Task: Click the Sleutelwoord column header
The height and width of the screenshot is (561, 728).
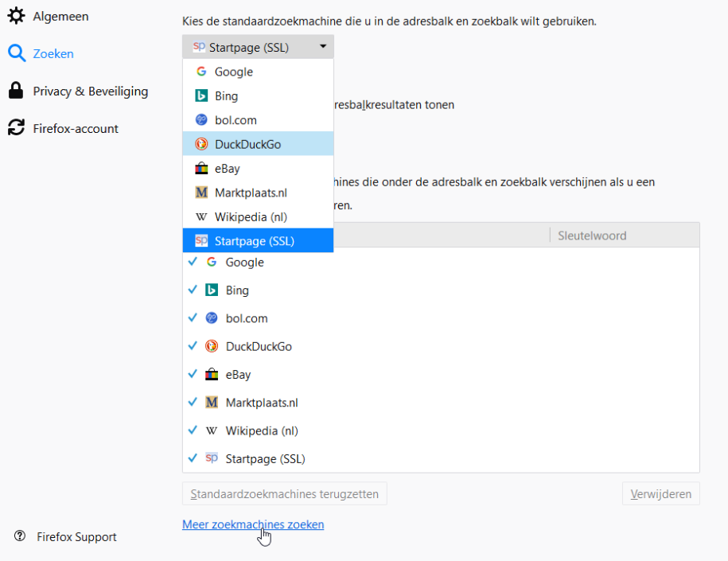Action: 592,236
